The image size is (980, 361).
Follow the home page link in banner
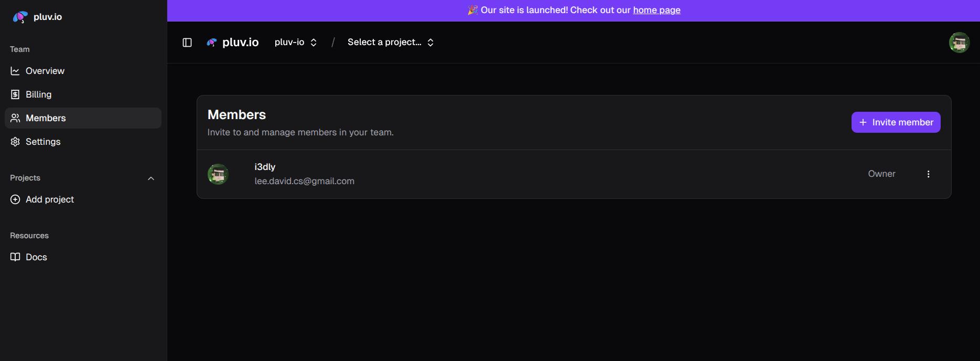coord(656,10)
